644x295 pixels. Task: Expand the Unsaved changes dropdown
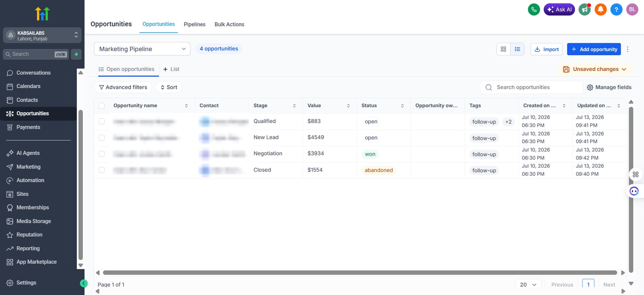point(594,69)
